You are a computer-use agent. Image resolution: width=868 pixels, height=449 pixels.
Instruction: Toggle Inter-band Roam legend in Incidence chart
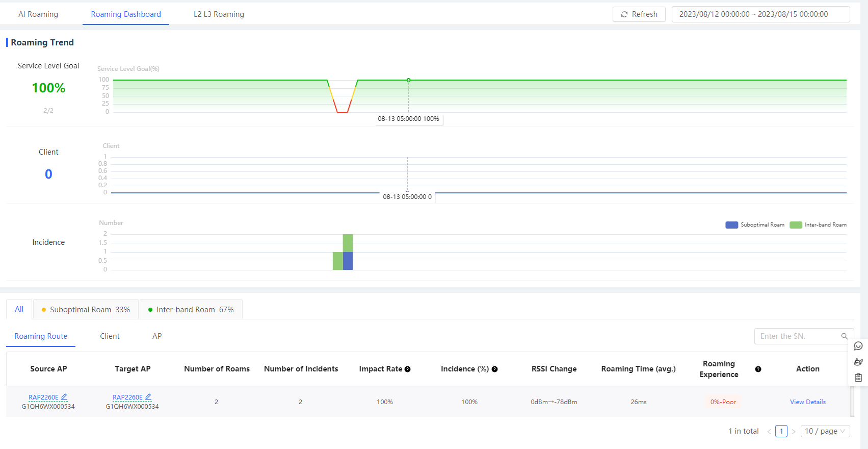pyautogui.click(x=818, y=225)
